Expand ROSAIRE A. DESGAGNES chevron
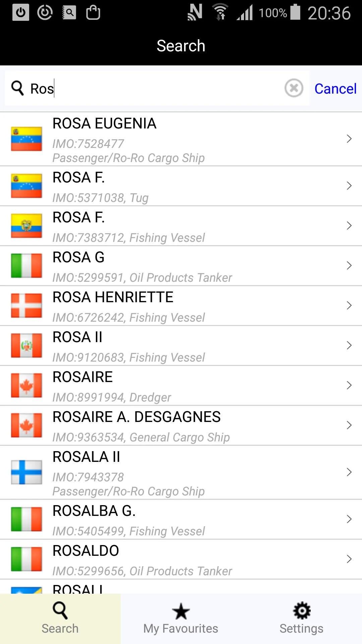This screenshot has height=644, width=362. [349, 425]
